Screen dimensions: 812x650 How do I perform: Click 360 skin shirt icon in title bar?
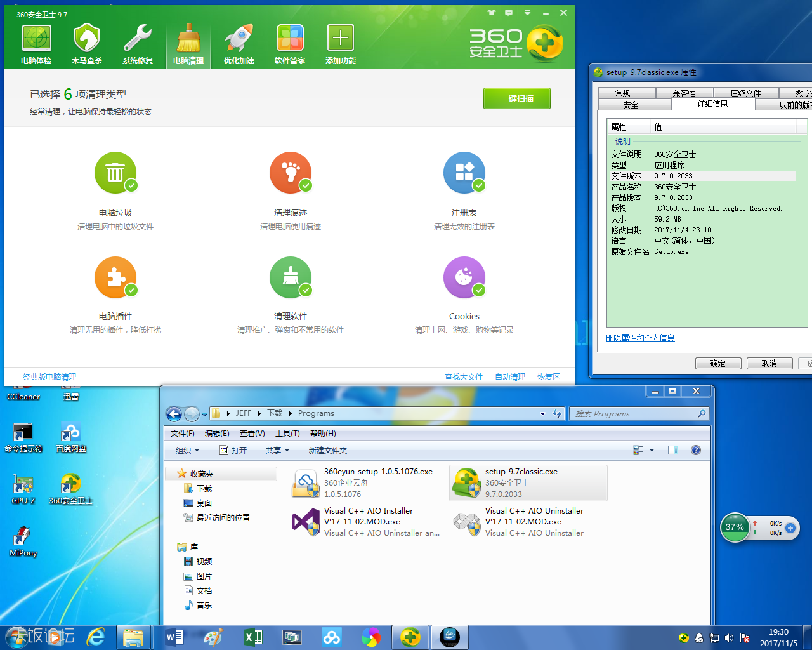[x=492, y=13]
